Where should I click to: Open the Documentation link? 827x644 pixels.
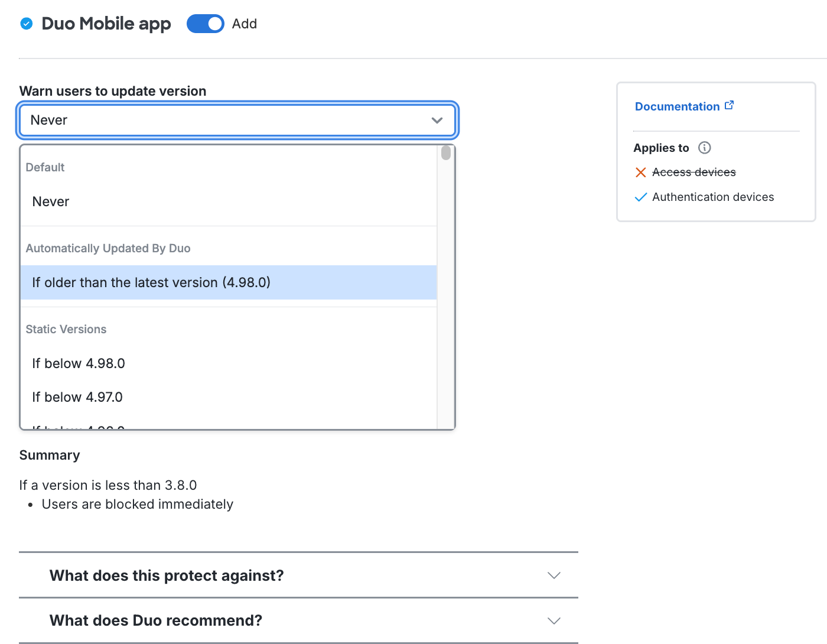(677, 106)
